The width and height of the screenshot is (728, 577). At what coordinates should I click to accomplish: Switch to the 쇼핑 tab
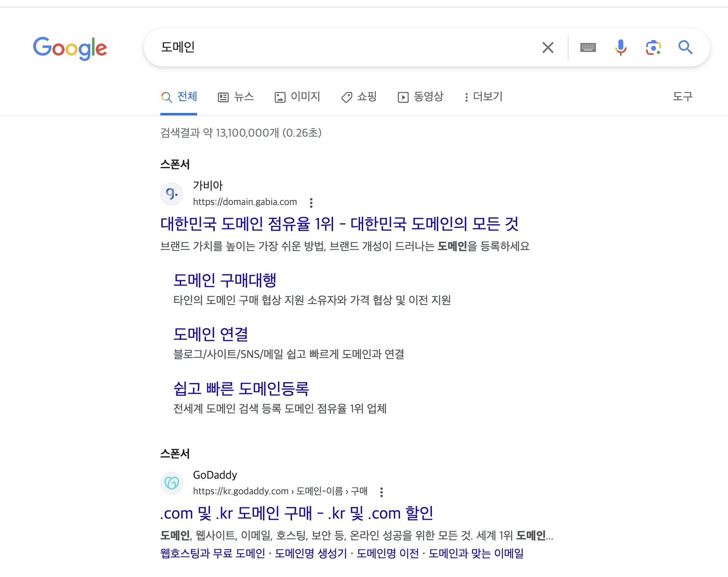coord(359,97)
